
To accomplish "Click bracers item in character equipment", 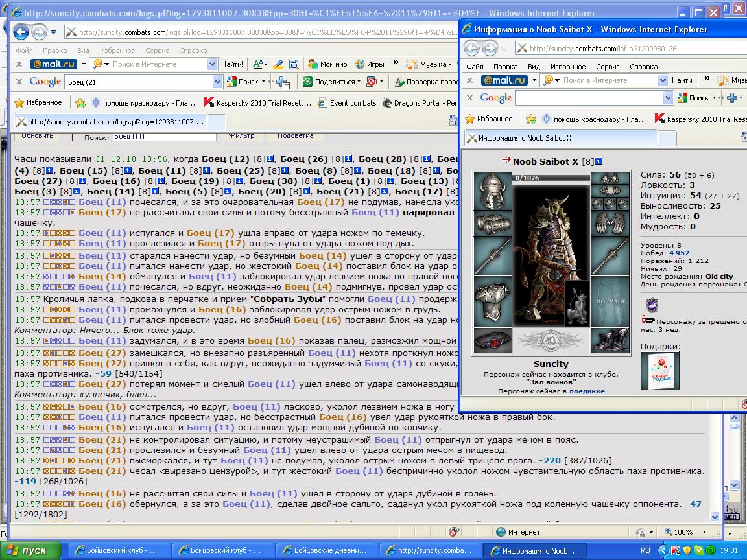I will pos(493,224).
